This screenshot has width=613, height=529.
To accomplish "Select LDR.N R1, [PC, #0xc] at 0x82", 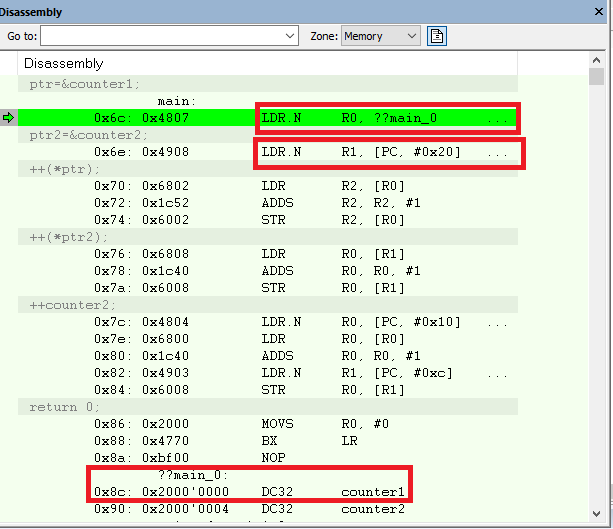I will [x=268, y=373].
